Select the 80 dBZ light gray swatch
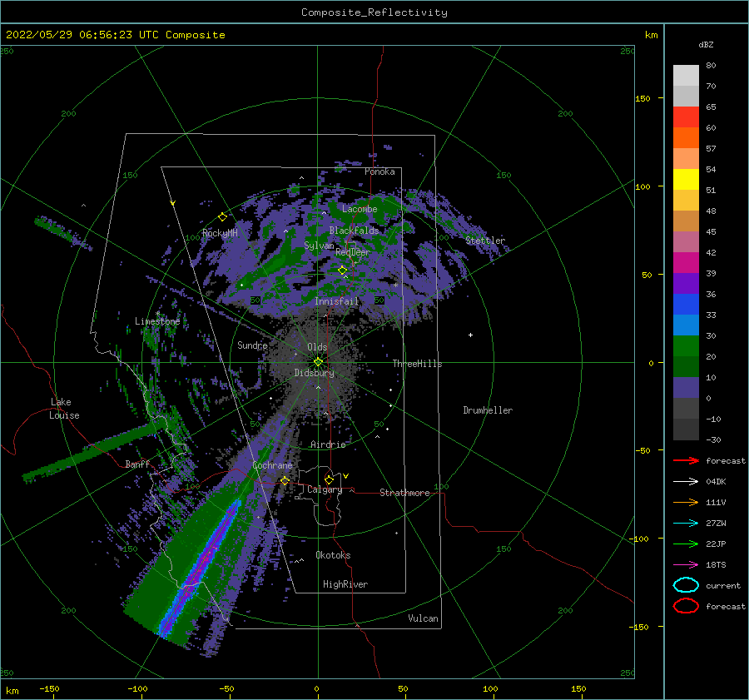The height and width of the screenshot is (700, 749). (x=686, y=75)
